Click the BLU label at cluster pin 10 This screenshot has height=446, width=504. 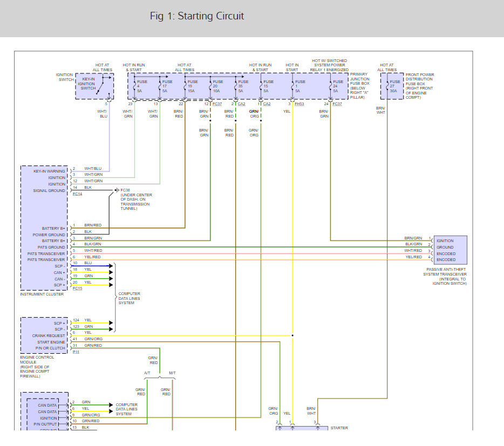[88, 263]
